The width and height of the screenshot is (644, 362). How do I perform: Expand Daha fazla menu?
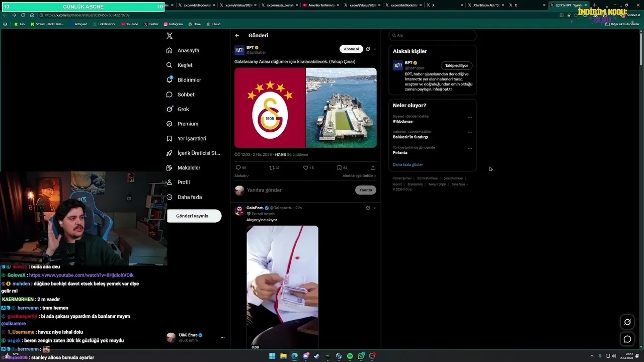click(184, 197)
